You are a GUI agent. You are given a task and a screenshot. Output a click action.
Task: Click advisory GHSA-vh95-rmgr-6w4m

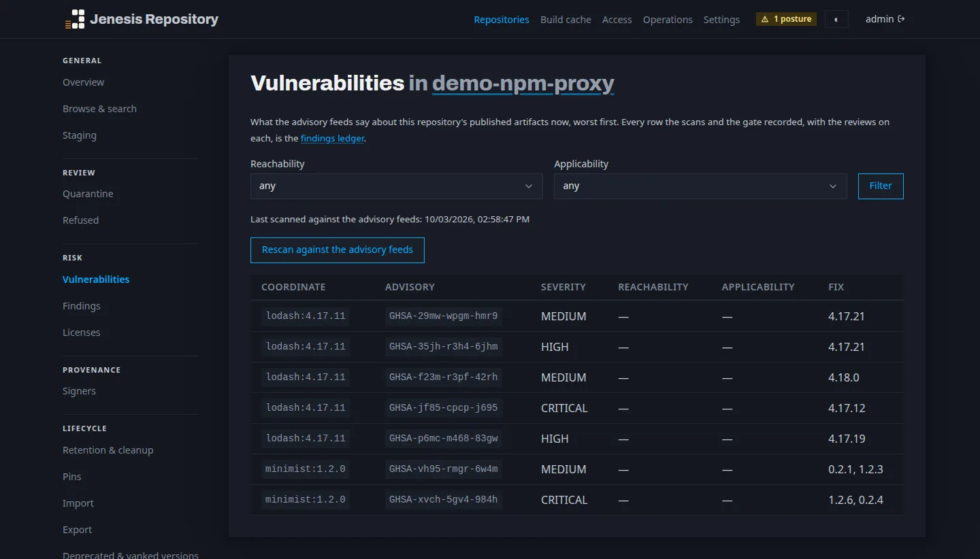click(444, 469)
